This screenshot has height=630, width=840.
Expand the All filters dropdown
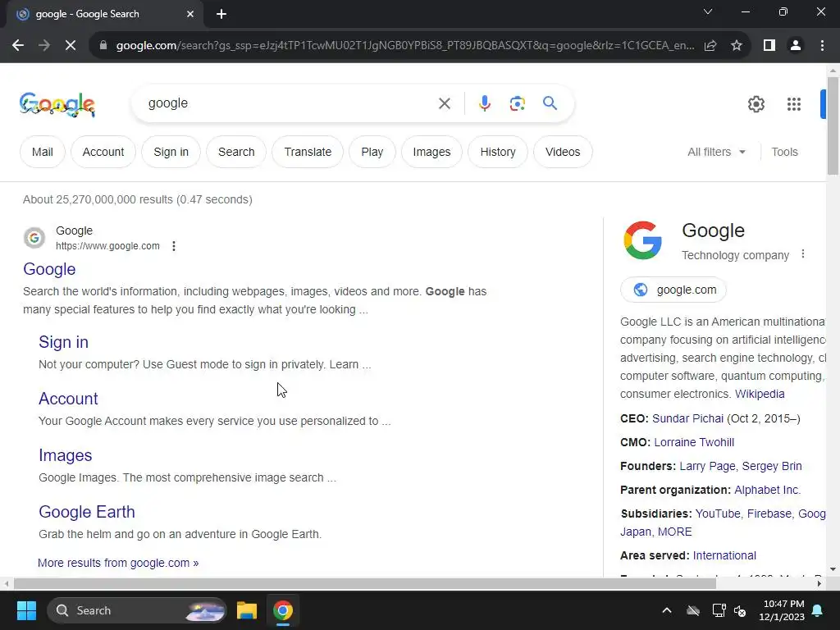point(716,152)
